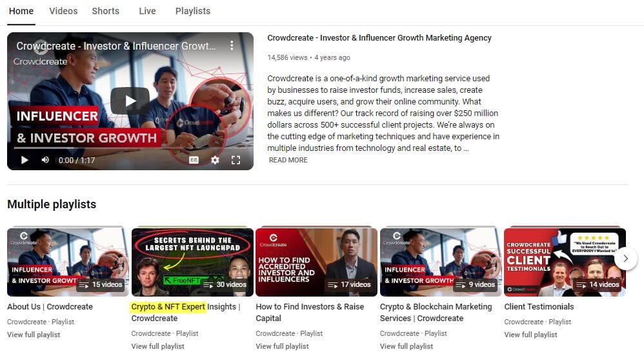Show more playlists with the next arrow
Screen dimensions: 644x363
625,259
